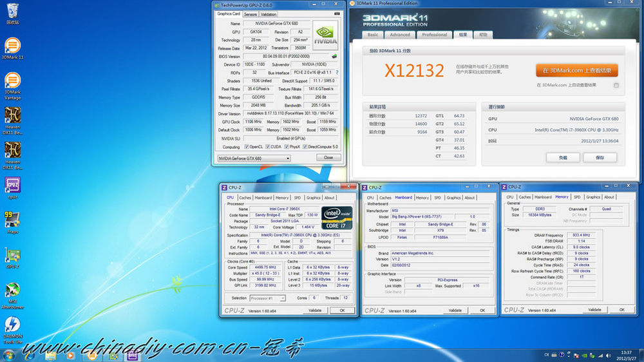
Task: Open the Basic tab in 3DMark 11
Action: point(373,35)
